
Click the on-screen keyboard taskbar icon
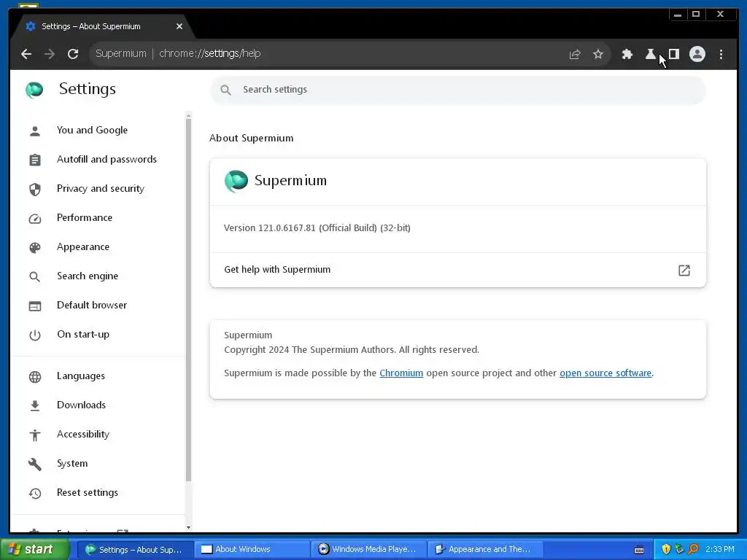(639, 550)
